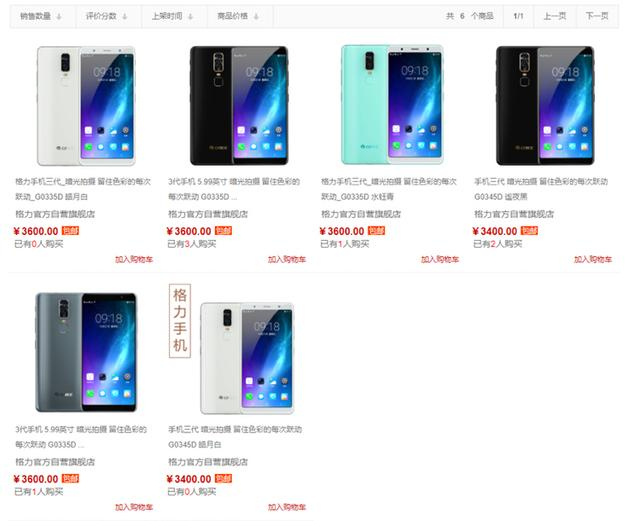
Task: Open title link 格力手机三代 G0335D 皓月白
Action: point(83,189)
